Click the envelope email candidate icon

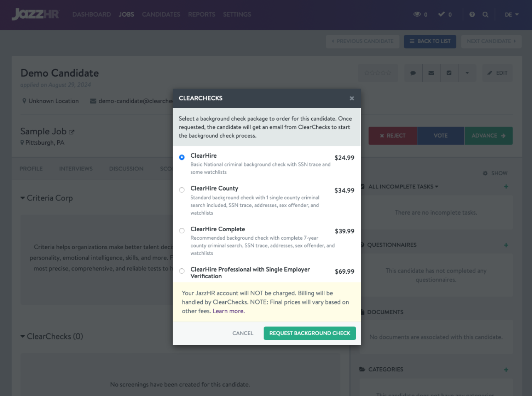pos(431,73)
